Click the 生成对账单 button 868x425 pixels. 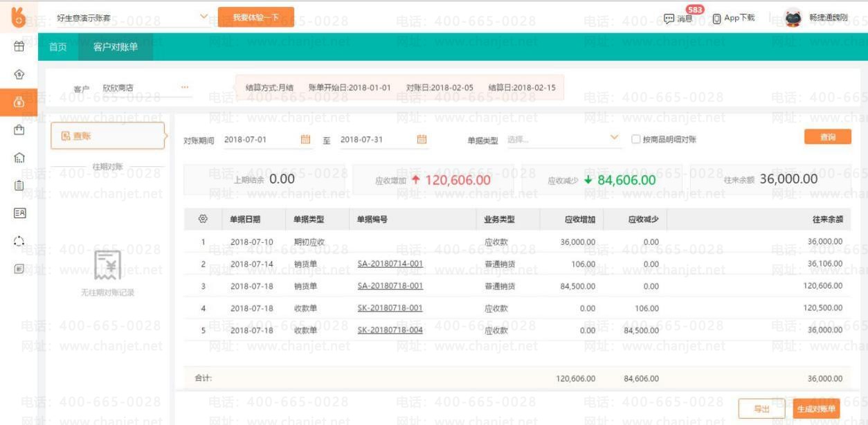click(816, 409)
